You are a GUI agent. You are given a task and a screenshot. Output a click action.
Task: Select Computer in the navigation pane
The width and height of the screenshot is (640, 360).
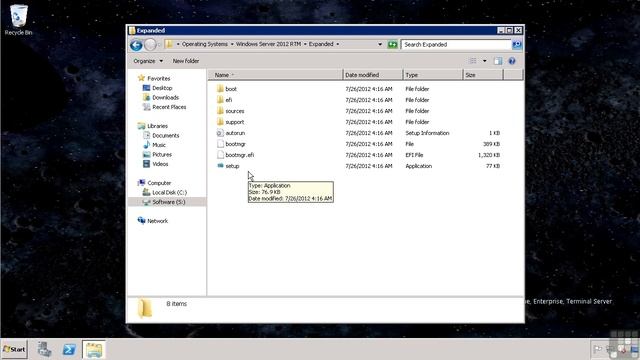pyautogui.click(x=159, y=183)
